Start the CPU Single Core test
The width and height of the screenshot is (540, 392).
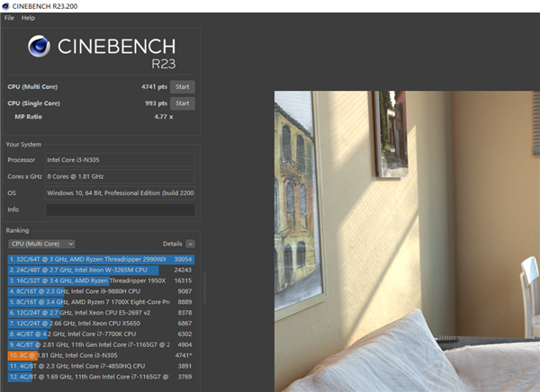click(x=183, y=103)
